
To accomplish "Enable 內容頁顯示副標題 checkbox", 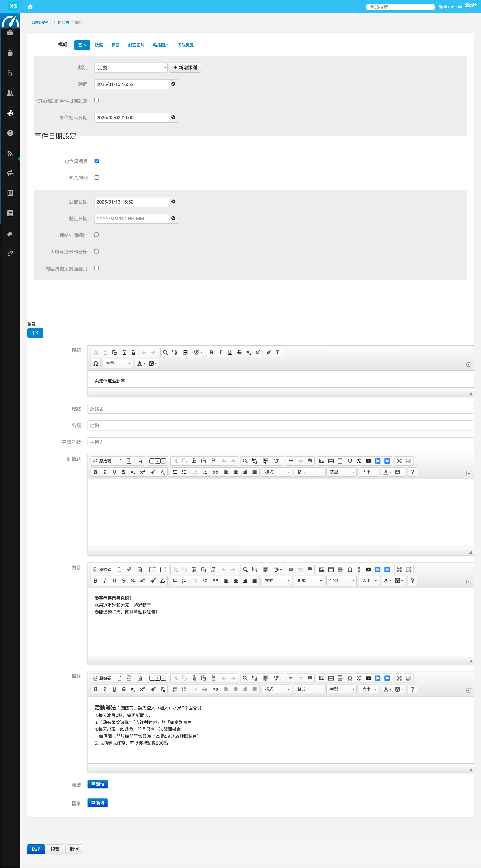I will tap(96, 251).
